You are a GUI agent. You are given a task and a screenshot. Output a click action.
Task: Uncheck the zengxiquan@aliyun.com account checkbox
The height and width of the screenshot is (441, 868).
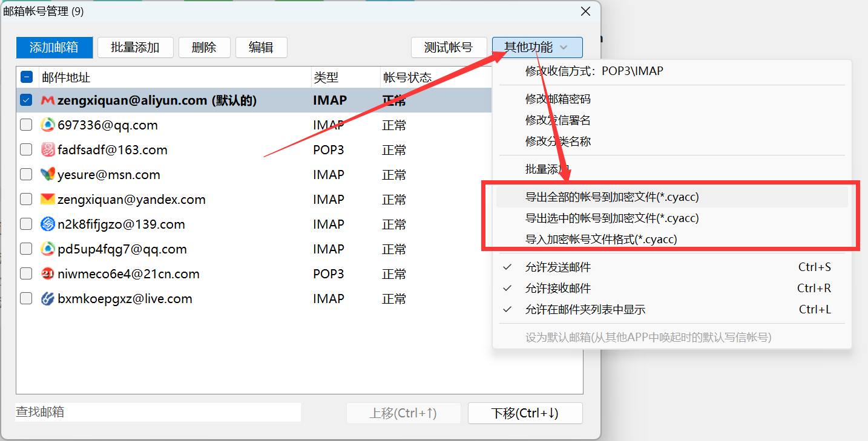[x=27, y=100]
